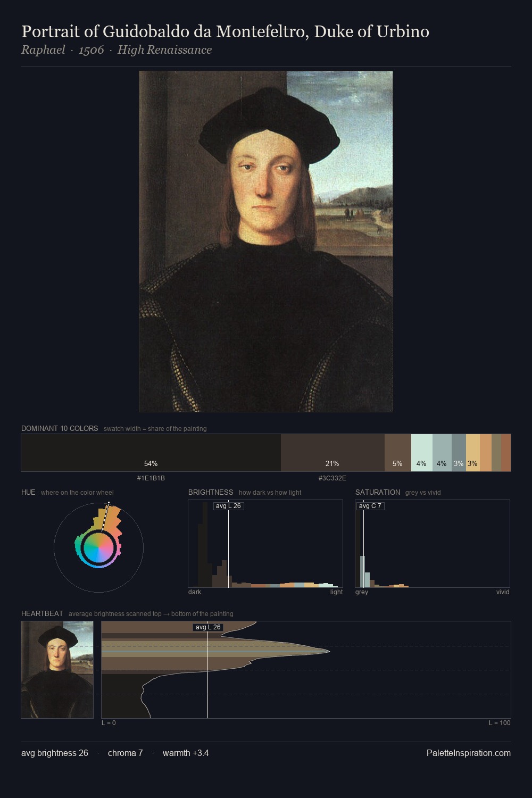Select the grey-blue 4% swatch

[442, 453]
